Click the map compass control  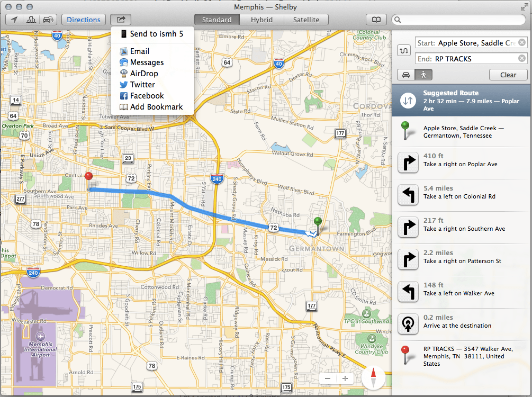point(373,377)
